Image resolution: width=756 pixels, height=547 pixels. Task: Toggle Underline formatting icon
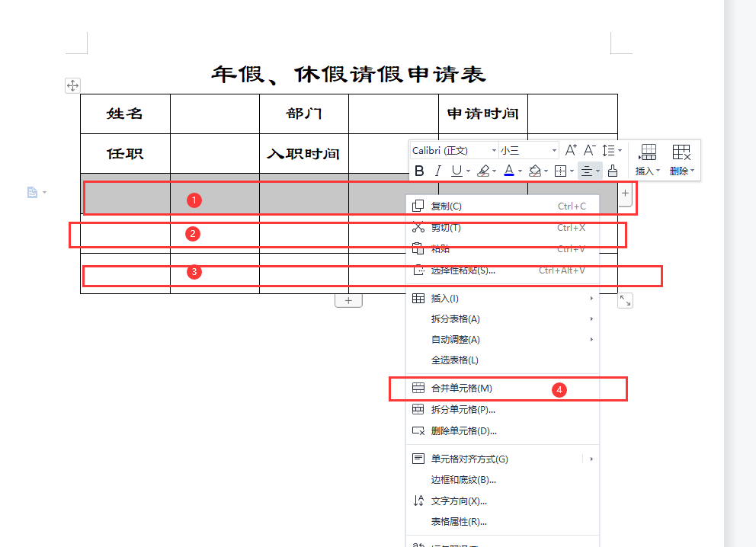click(456, 171)
